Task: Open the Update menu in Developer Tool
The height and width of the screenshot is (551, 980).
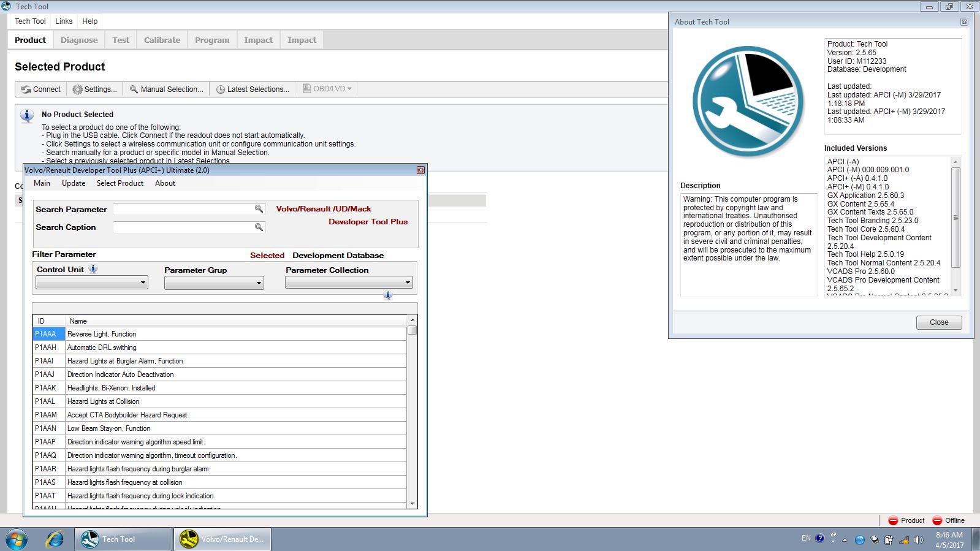Action: pos(74,183)
